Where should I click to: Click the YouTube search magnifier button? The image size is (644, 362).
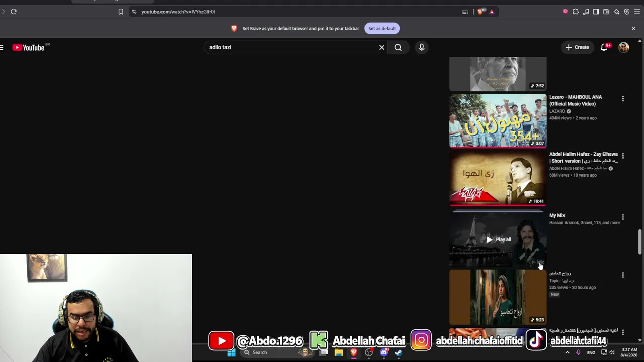pos(398,47)
